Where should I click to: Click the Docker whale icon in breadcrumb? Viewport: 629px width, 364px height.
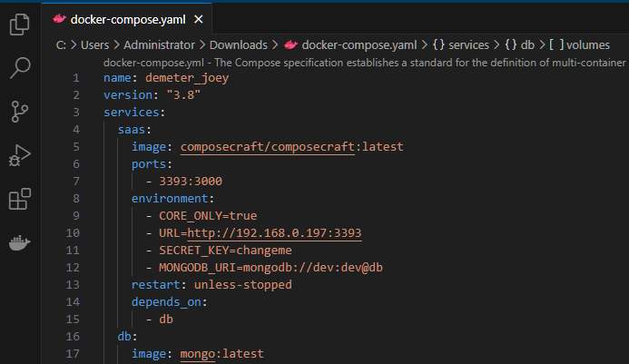tap(290, 44)
